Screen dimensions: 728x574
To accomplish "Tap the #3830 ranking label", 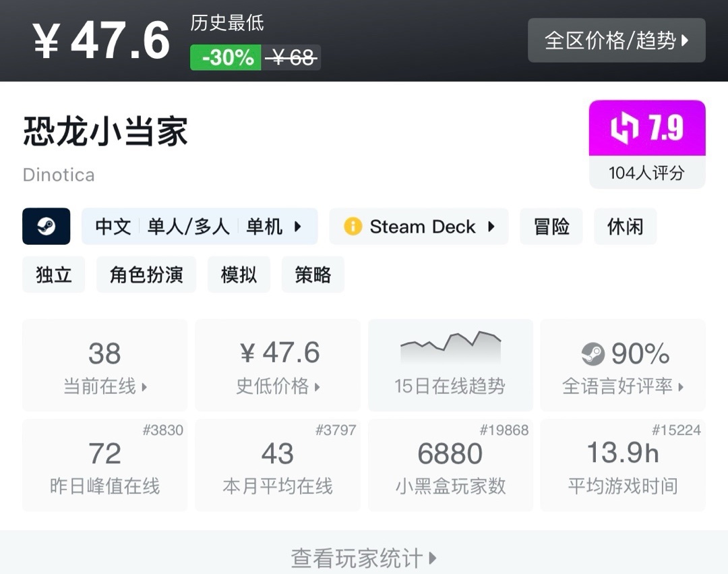I will (x=163, y=430).
